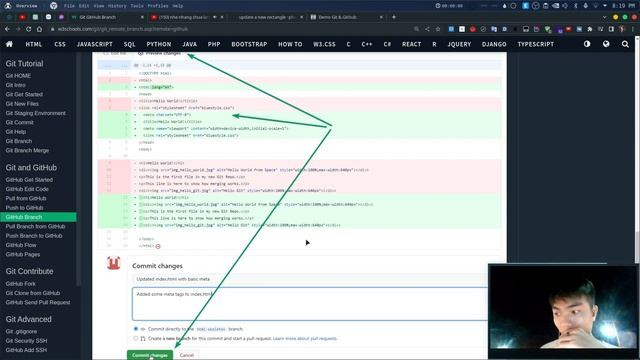Viewport: 640px width, 360px height.
Task: Open the Profiles menu
Action: tap(158, 6)
